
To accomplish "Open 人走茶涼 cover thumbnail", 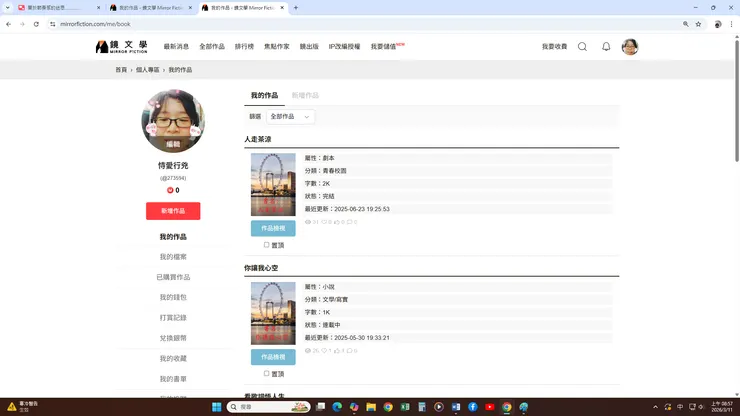I will [273, 185].
